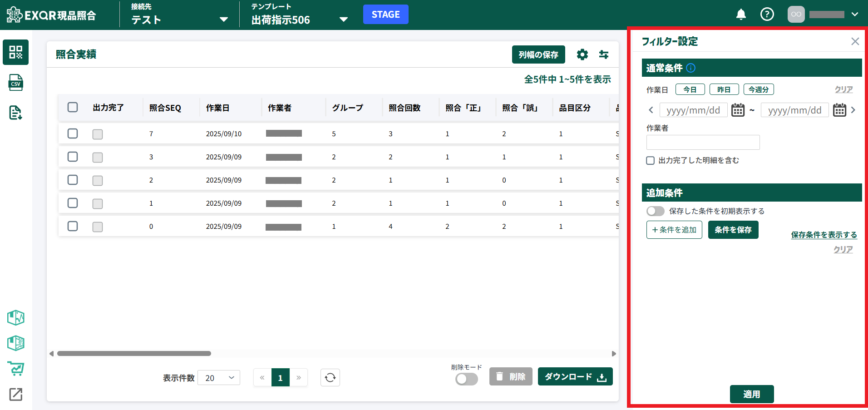Image resolution: width=868 pixels, height=410 pixels.
Task: Click the notification bell icon
Action: point(741,15)
